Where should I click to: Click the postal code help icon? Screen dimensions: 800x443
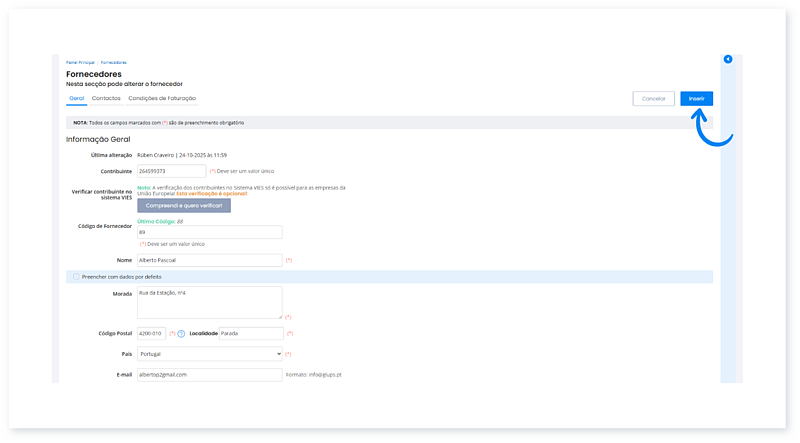[x=181, y=333]
